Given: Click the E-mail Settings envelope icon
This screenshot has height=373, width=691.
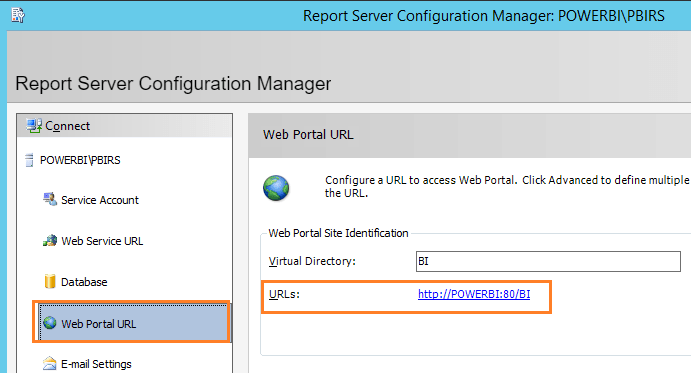Looking at the screenshot, I should (50, 363).
